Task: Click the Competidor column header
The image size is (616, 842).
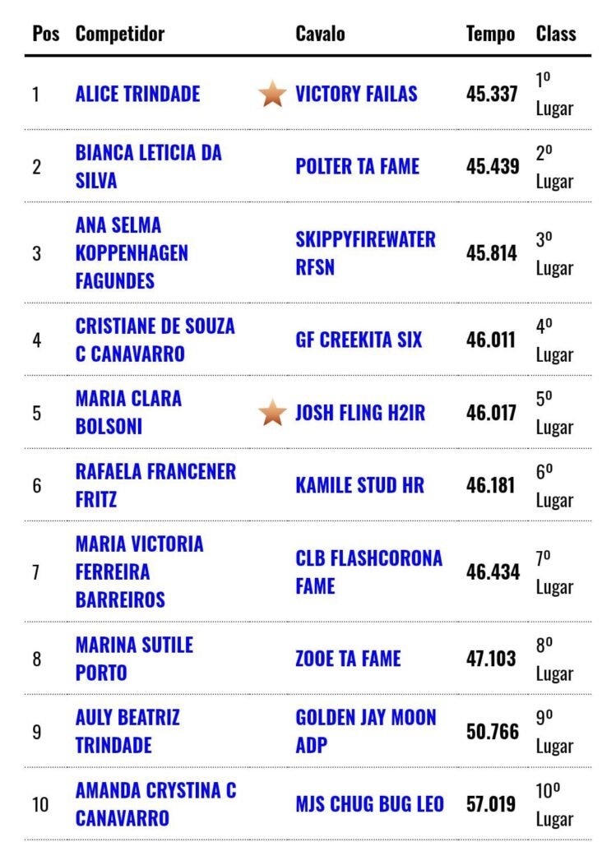Action: click(119, 34)
